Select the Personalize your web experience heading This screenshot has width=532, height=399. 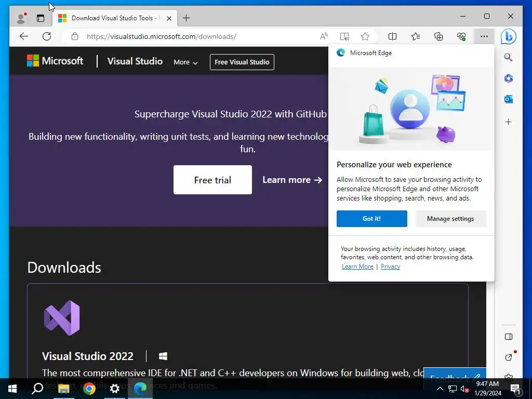[x=394, y=165]
